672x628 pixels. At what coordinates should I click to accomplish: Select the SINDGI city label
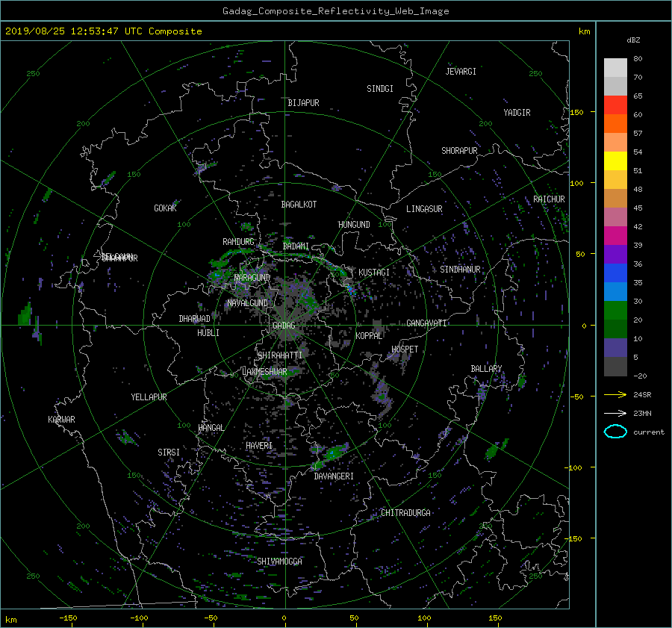(x=380, y=89)
